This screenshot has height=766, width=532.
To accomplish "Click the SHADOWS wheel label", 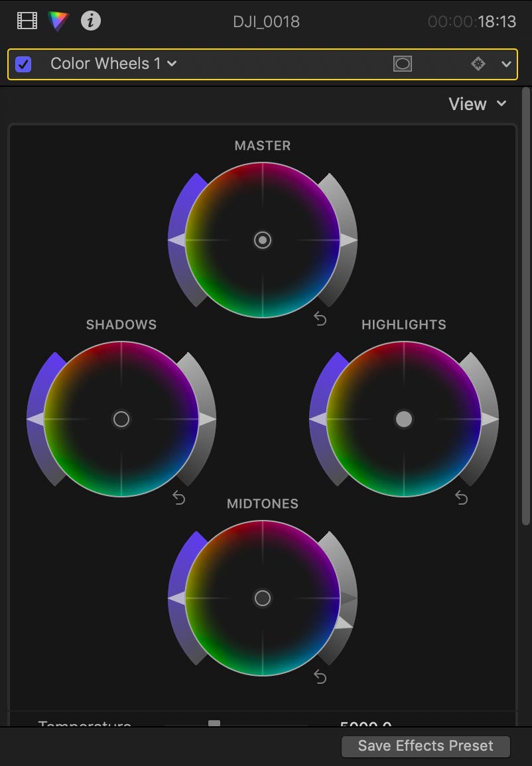I will point(121,324).
